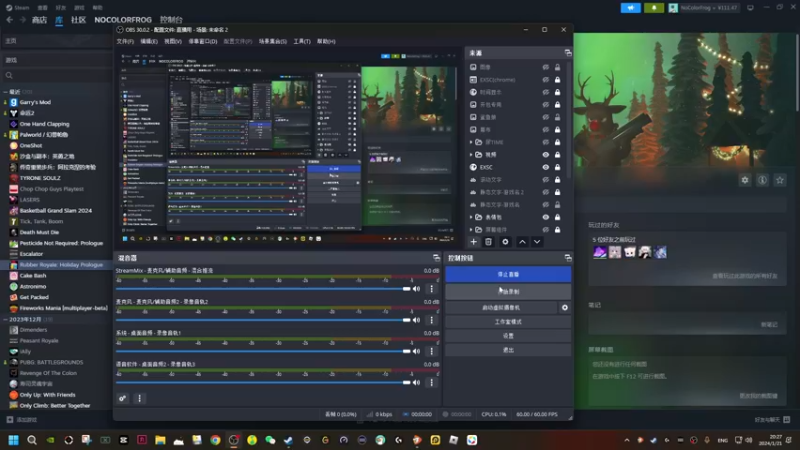This screenshot has width=800, height=450.
Task: Collapse the recent games section in the Steam library
Action: coord(6,92)
